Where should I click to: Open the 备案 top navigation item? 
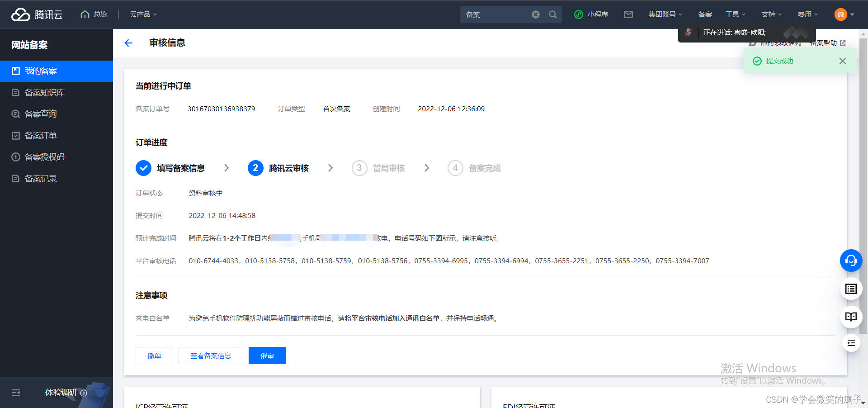[705, 14]
